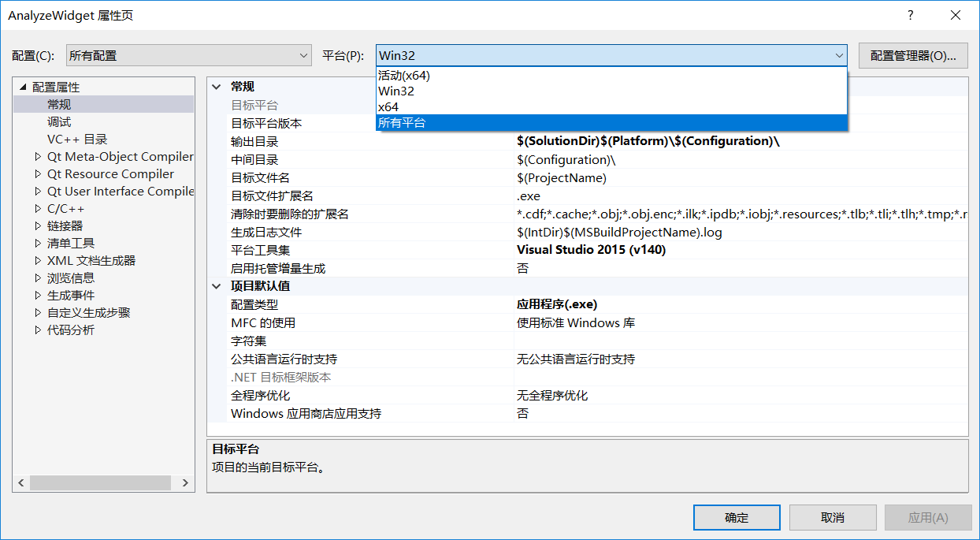Select VC++ 目录 tree item

click(x=77, y=139)
